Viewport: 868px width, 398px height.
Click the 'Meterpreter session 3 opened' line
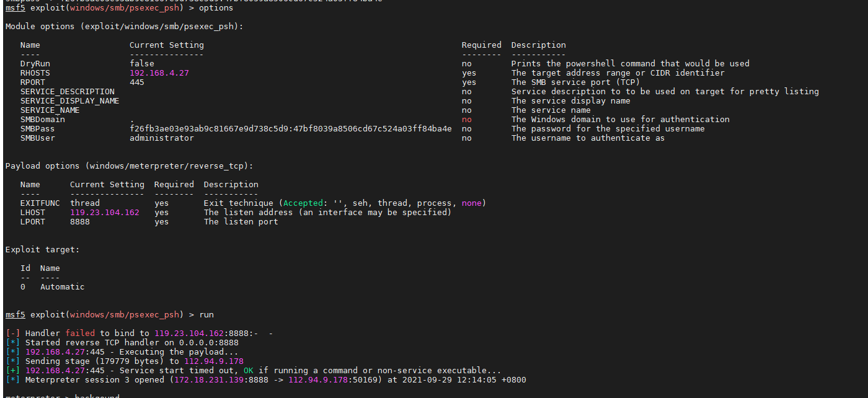click(266, 379)
